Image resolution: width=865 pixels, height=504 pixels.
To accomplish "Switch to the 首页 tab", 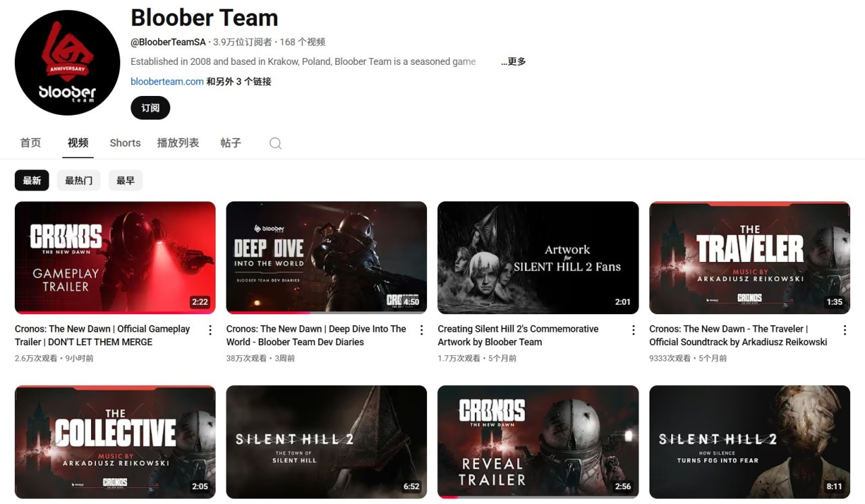I will (x=30, y=143).
